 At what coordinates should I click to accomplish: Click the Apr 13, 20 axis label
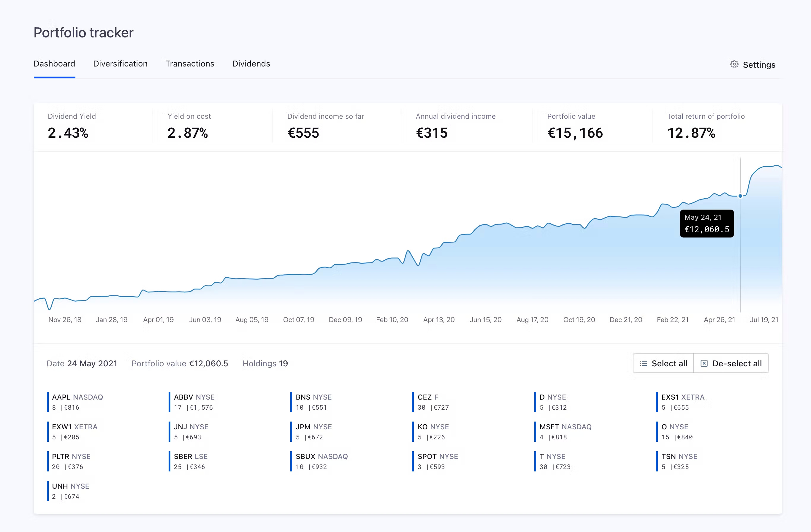438,320
